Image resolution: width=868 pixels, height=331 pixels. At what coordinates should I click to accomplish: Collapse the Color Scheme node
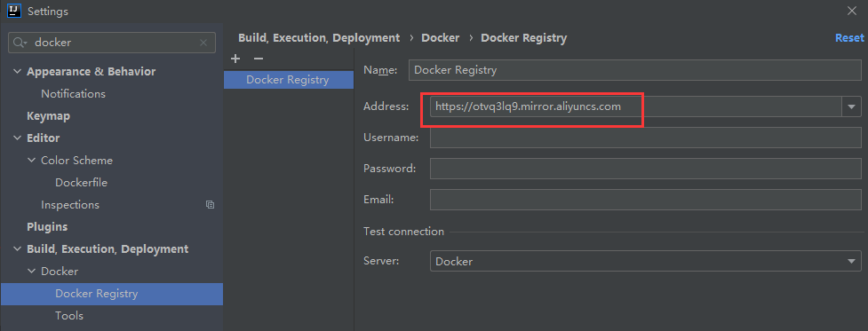coord(31,161)
